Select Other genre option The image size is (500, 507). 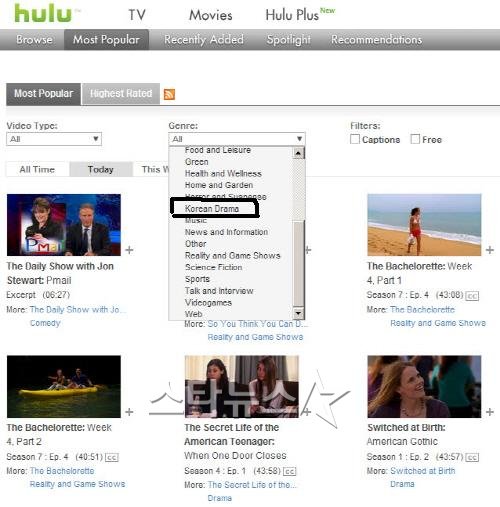click(196, 244)
